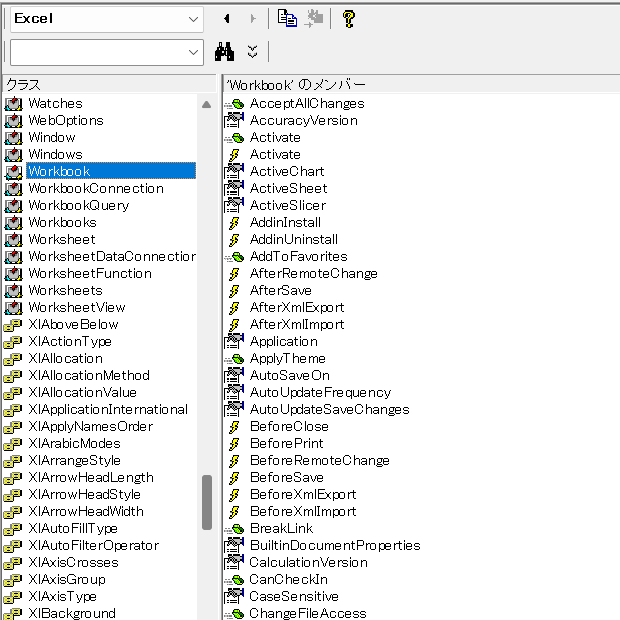Click the enum icon beside XlArabicModes

coord(13,444)
